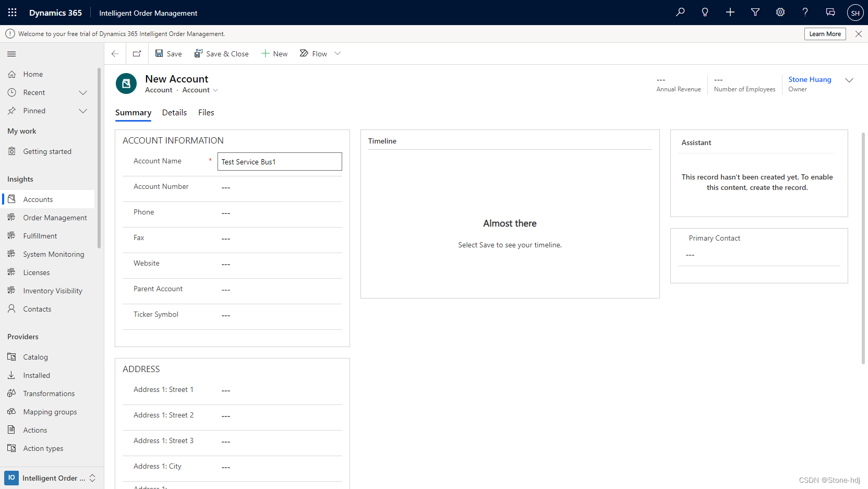This screenshot has width=868, height=489.
Task: Expand the Recent items chevron
Action: click(83, 92)
